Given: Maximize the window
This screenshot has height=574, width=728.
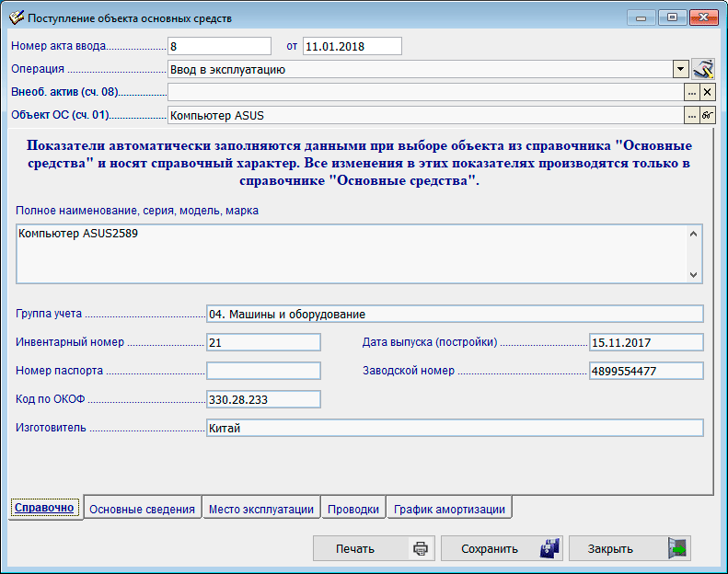Looking at the screenshot, I should 672,17.
